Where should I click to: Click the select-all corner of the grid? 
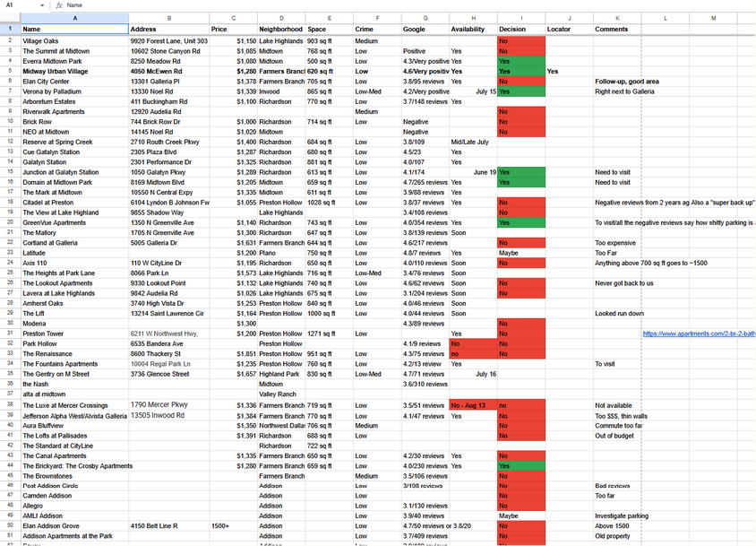[10, 18]
